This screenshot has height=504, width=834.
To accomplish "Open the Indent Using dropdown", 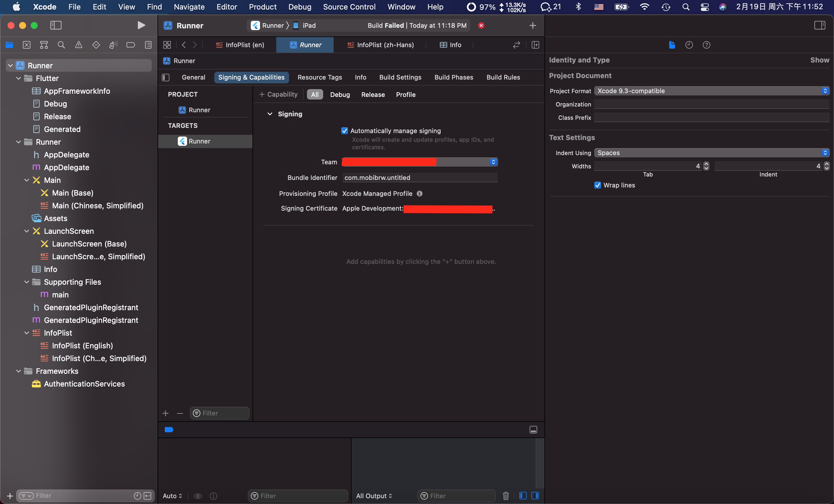I will [712, 153].
